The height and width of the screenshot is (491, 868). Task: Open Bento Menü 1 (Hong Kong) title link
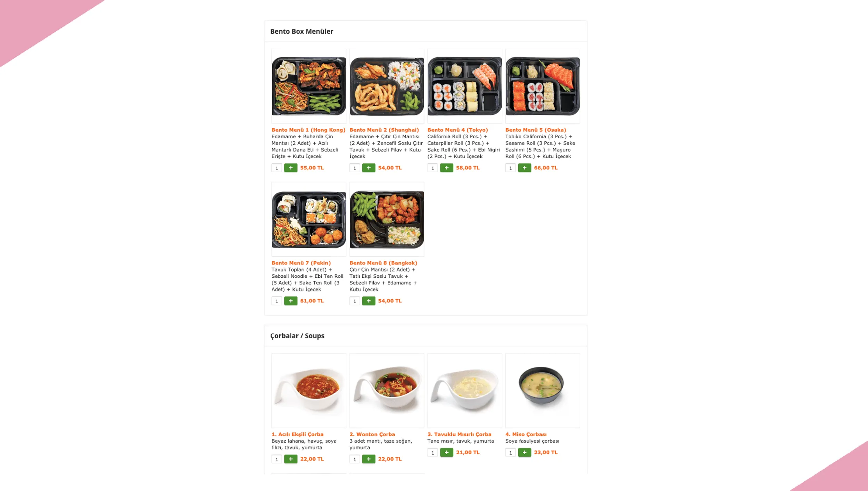tap(308, 130)
